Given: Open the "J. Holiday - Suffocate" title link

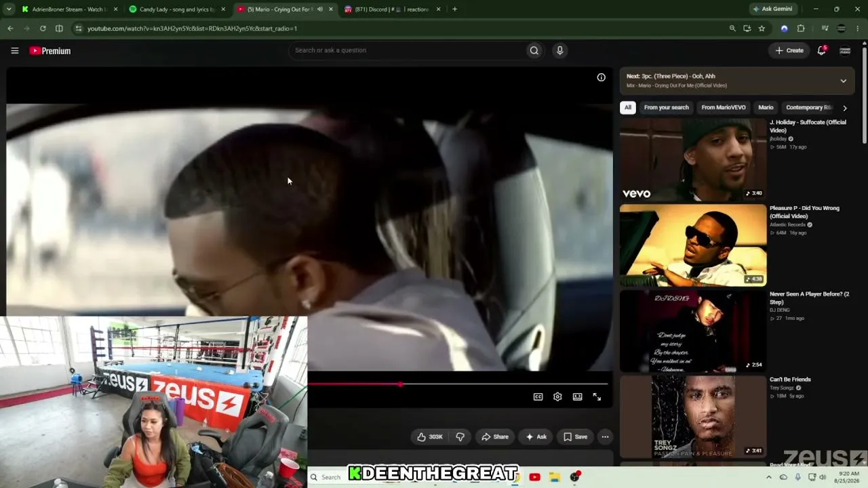Looking at the screenshot, I should pos(808,126).
